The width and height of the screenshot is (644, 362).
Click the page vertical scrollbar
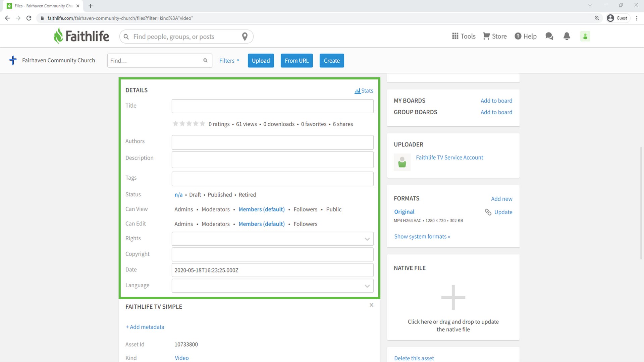641,203
